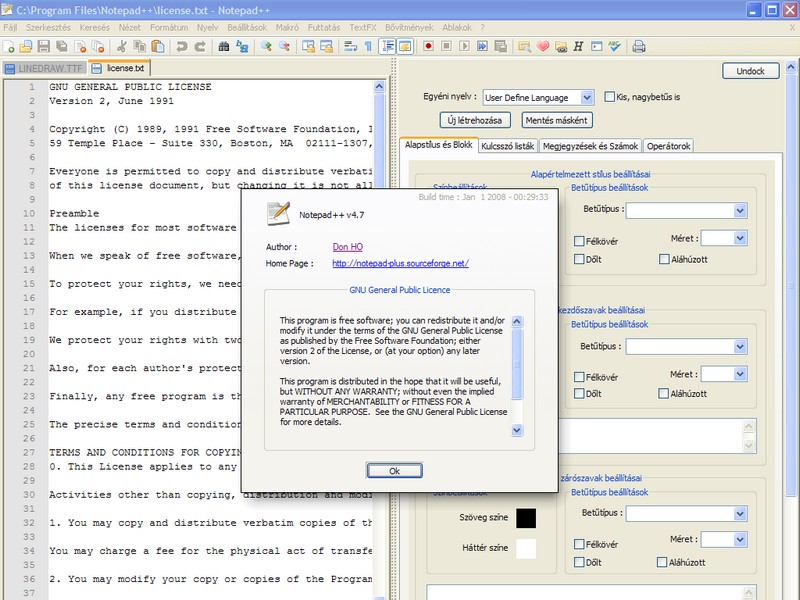Open Méret dropdown in zárószavak section
This screenshot has height=600, width=800.
point(740,539)
